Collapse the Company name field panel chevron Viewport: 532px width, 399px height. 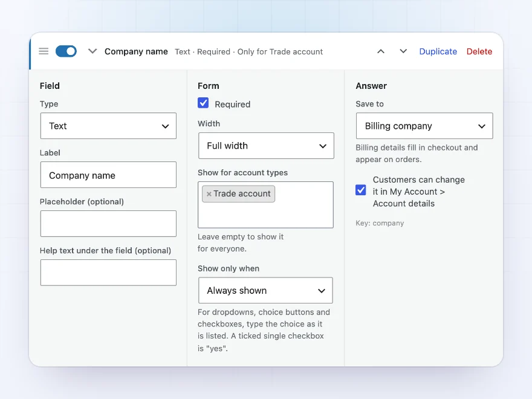tap(92, 51)
